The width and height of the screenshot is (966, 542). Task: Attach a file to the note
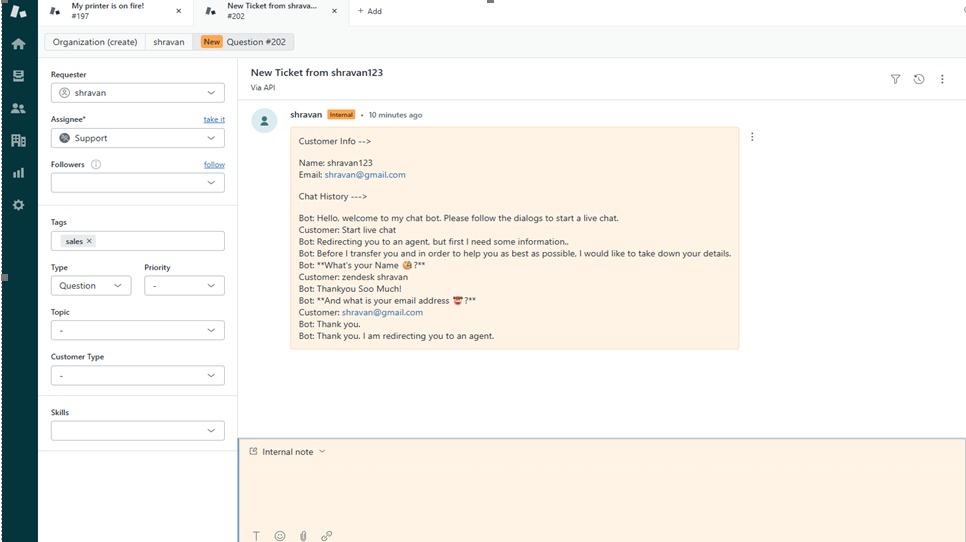[303, 536]
